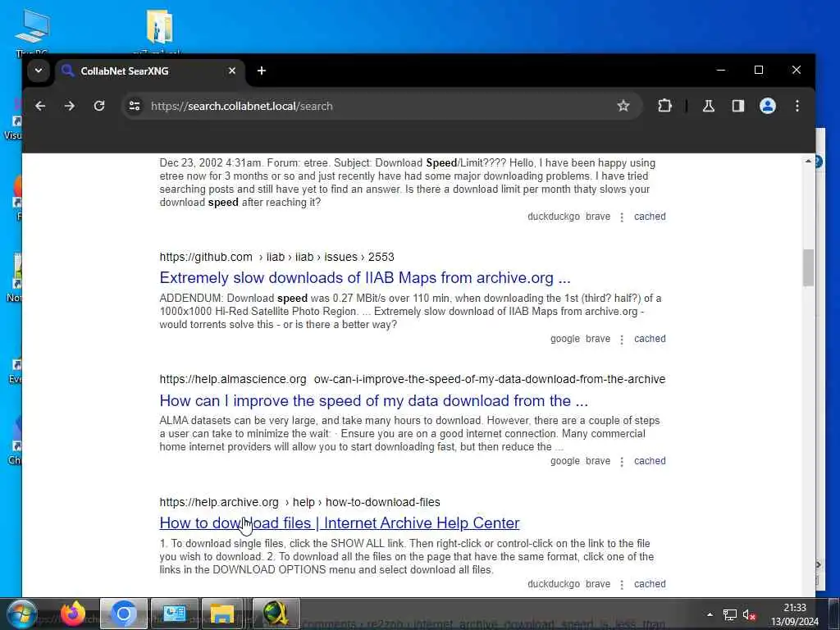
Task: Go back using the browser back arrow
Action: [40, 106]
